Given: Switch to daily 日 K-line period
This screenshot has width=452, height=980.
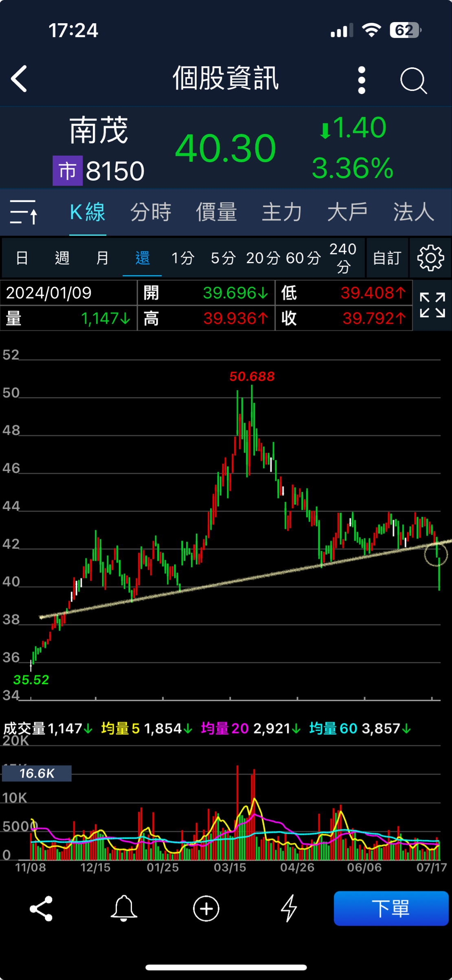Looking at the screenshot, I should point(22,258).
